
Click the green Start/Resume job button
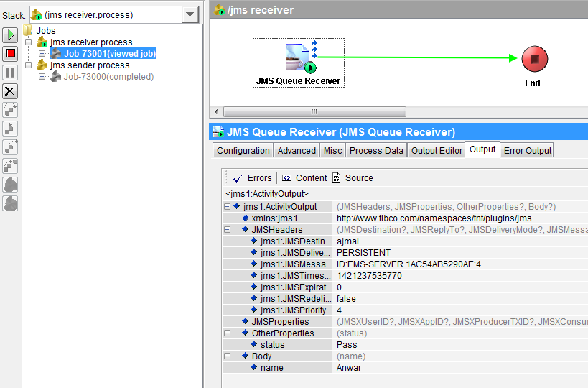(10, 35)
